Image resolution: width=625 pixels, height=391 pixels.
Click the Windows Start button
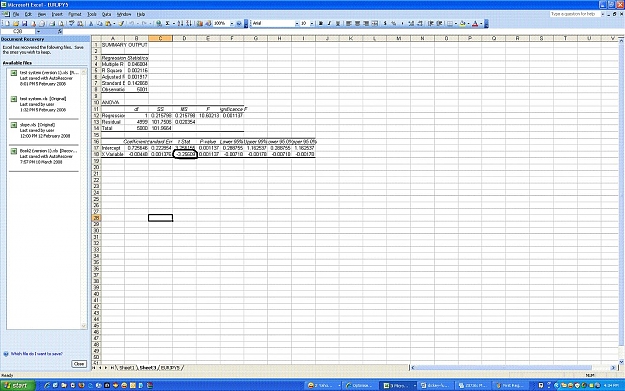[x=18, y=385]
